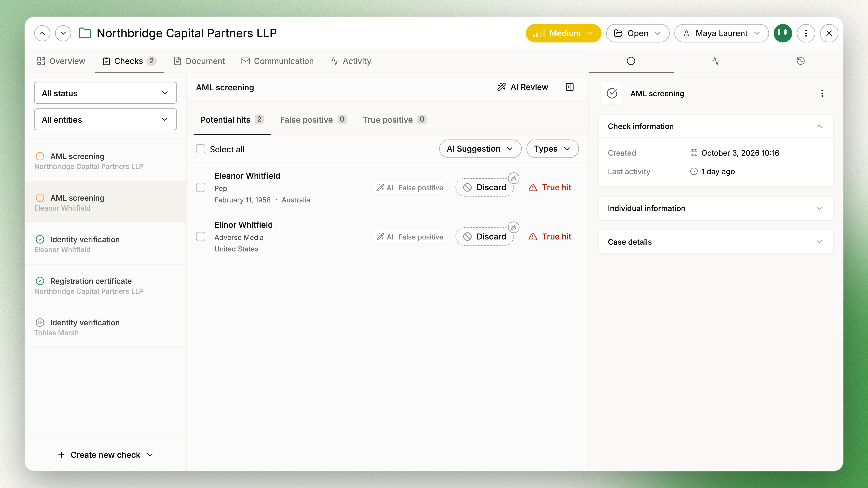
Task: Click AI wand badge on Elinor Whitfield Discard
Action: click(x=514, y=227)
